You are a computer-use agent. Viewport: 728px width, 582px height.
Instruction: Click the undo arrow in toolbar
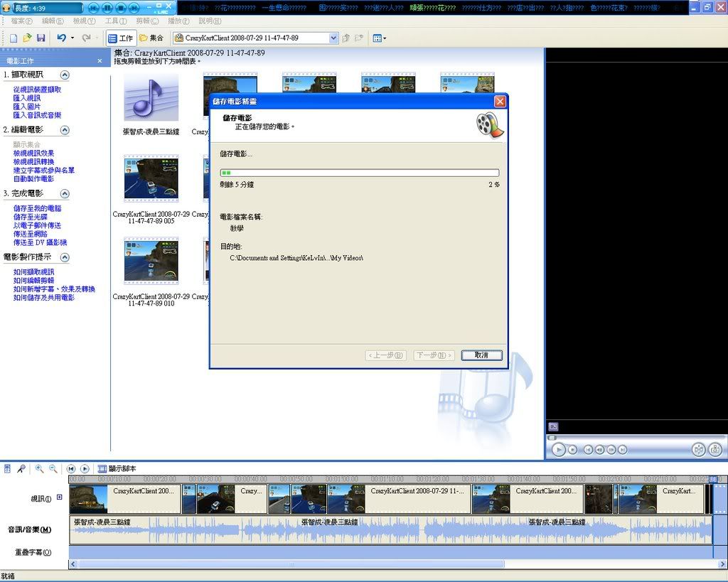[x=61, y=38]
